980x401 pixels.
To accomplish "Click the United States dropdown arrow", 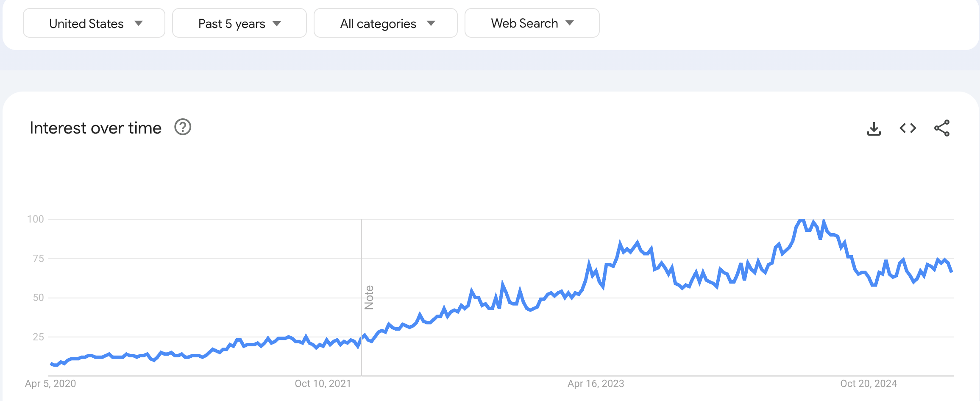I will 139,24.
